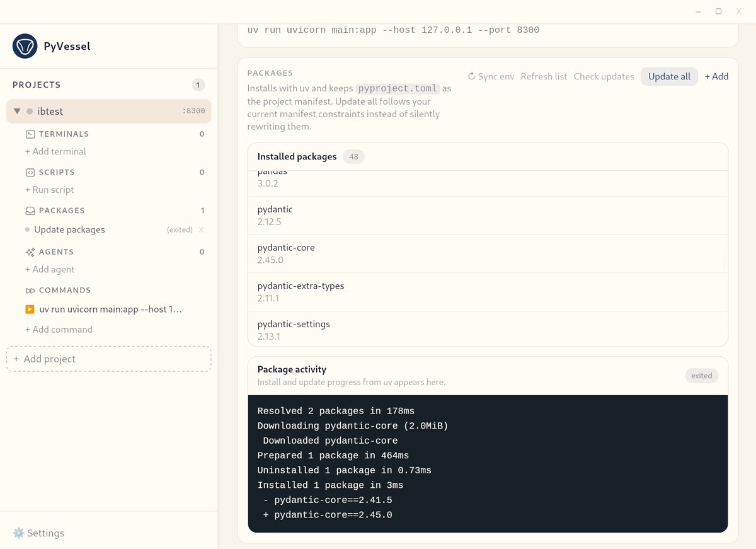Click the Sync env refresh icon
The image size is (756, 549).
[471, 76]
